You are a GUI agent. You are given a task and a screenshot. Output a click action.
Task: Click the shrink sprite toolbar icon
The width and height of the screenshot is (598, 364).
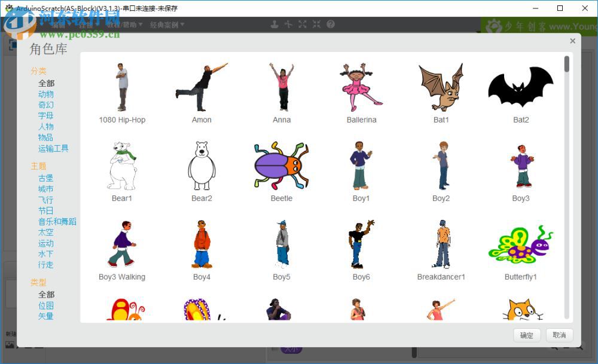tap(316, 25)
